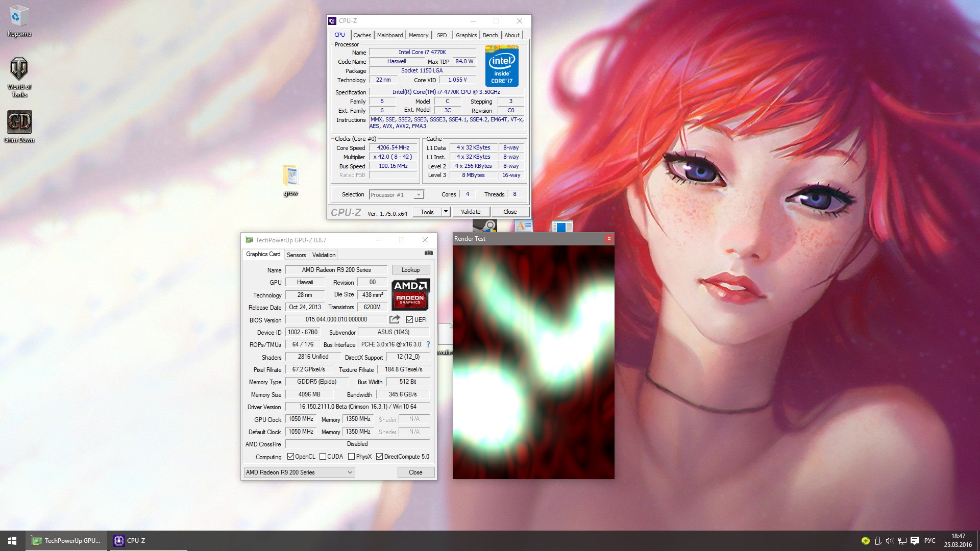This screenshot has height=551, width=980.
Task: Open the Sensors tab in GPU-Z
Action: (x=296, y=255)
